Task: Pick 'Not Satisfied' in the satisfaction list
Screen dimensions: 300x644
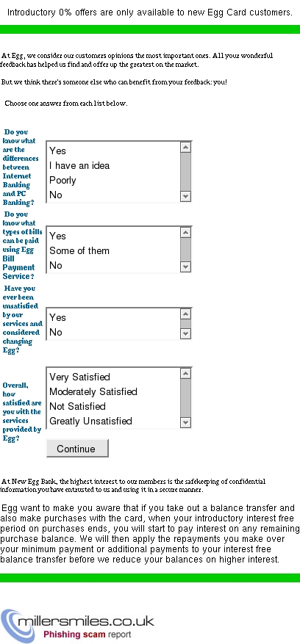Action: point(77,406)
